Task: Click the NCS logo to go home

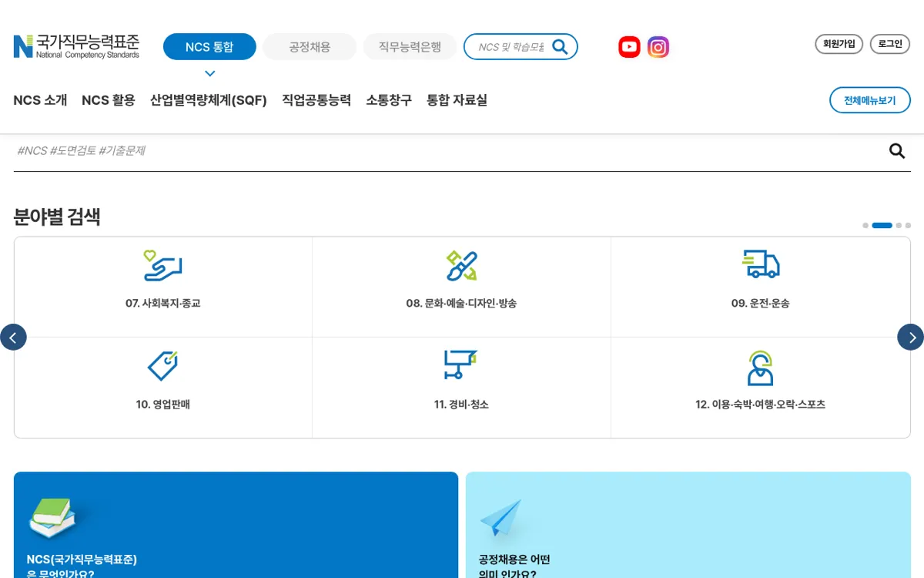Action: click(76, 46)
